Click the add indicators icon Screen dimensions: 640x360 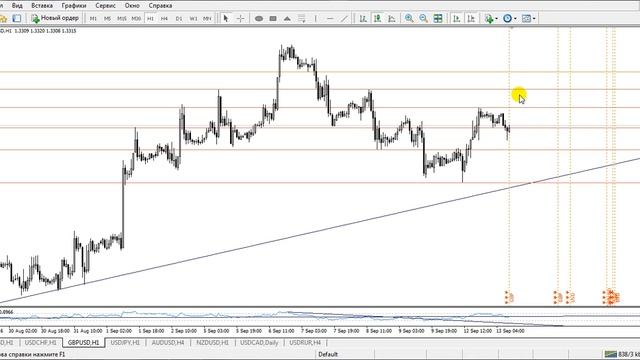tap(489, 18)
